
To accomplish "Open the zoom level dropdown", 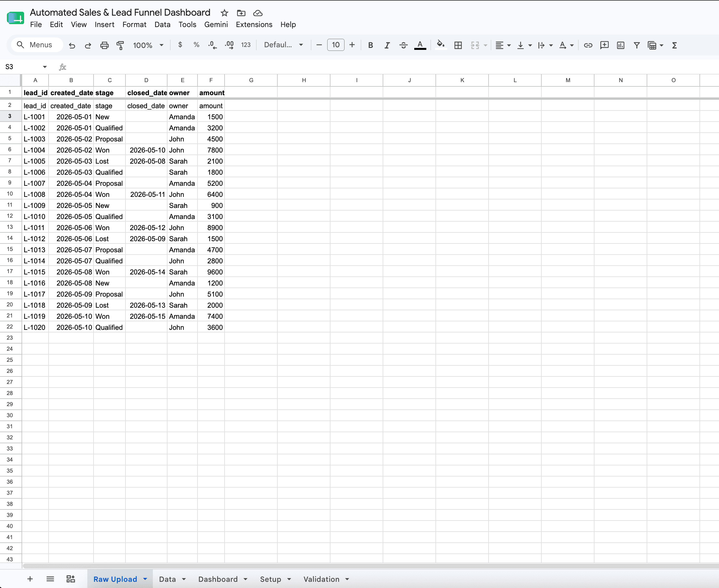I will pos(148,45).
